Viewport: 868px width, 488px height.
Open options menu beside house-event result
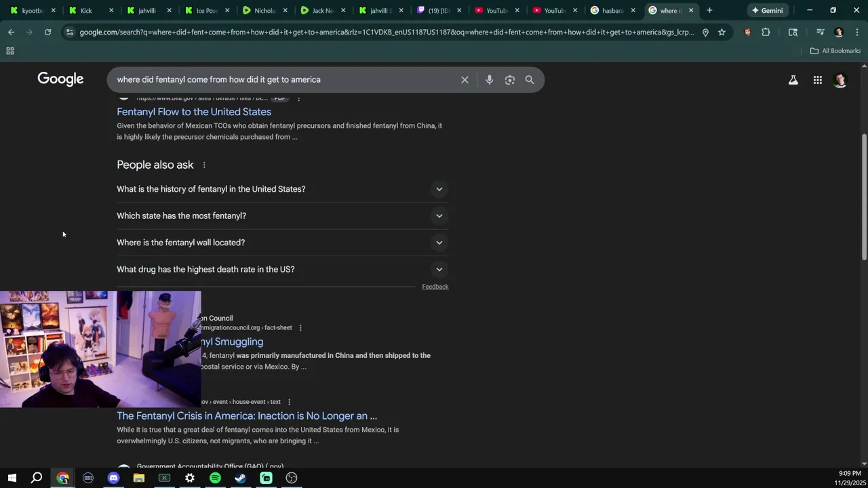coord(289,402)
